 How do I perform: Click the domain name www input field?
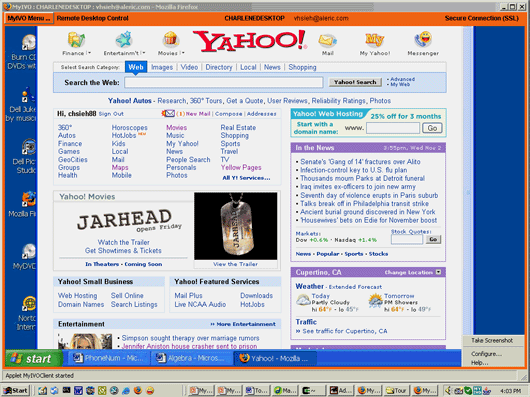393,128
